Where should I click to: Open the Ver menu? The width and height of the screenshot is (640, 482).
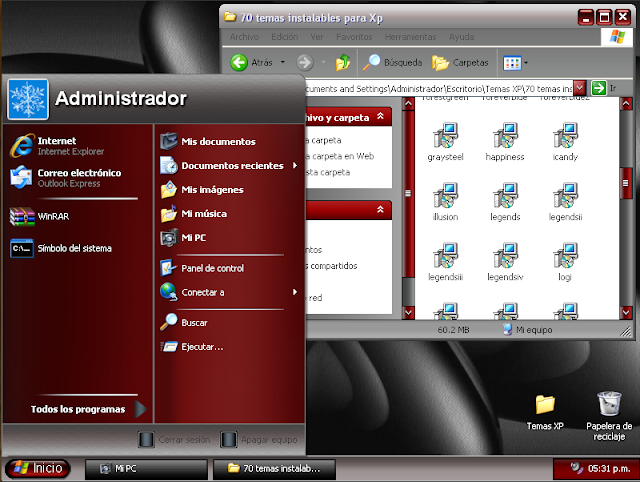(x=316, y=37)
